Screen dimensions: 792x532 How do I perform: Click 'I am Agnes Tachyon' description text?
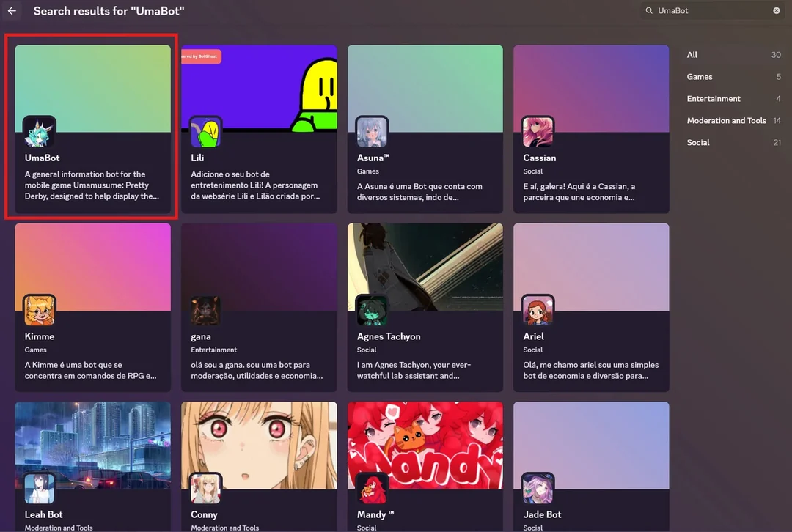(414, 371)
